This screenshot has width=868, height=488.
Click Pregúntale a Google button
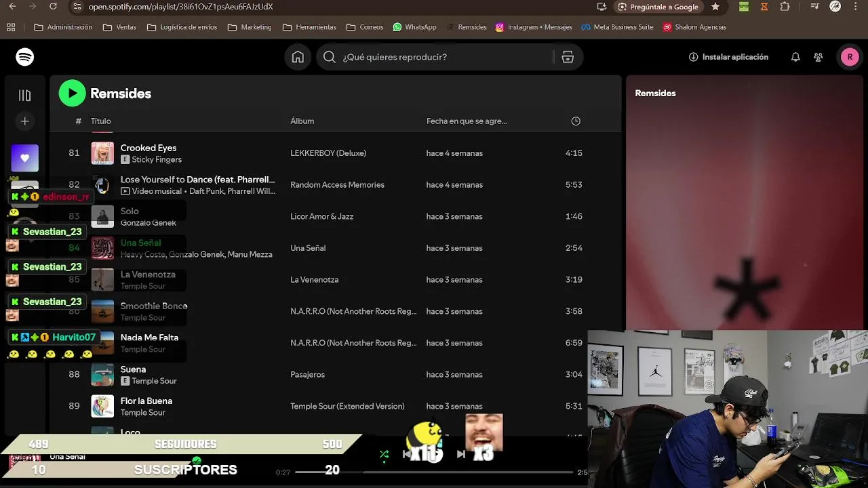click(x=658, y=7)
